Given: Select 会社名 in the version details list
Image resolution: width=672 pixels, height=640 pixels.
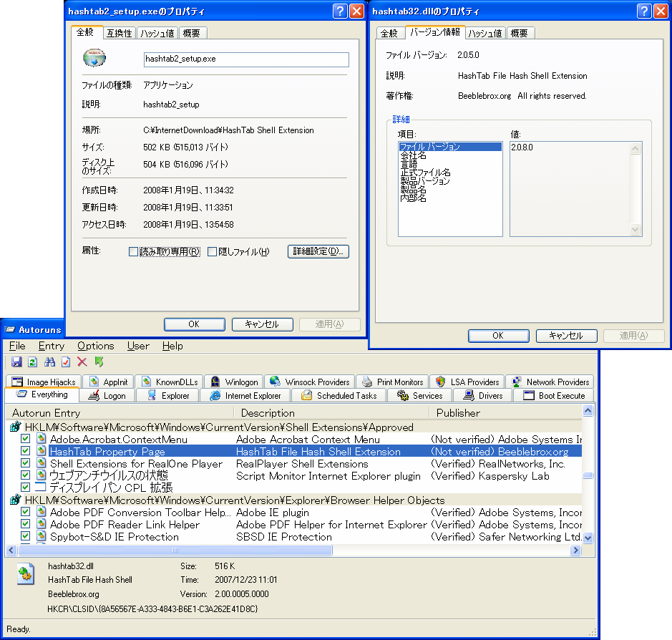Looking at the screenshot, I should click(x=413, y=155).
